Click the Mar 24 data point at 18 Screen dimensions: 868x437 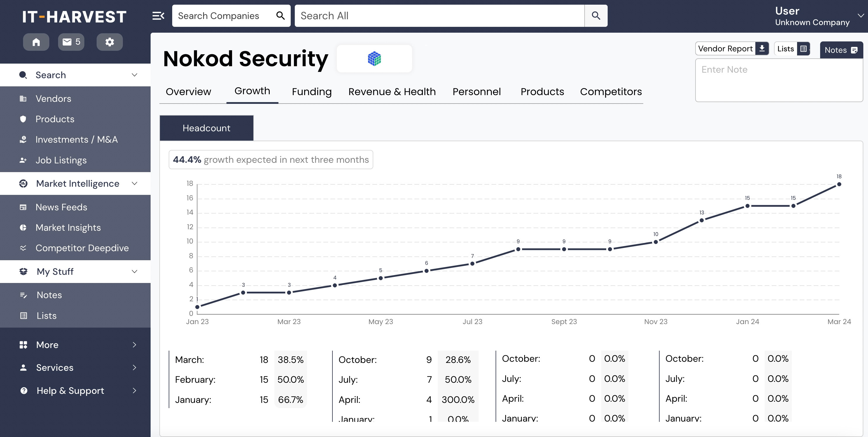(x=839, y=184)
